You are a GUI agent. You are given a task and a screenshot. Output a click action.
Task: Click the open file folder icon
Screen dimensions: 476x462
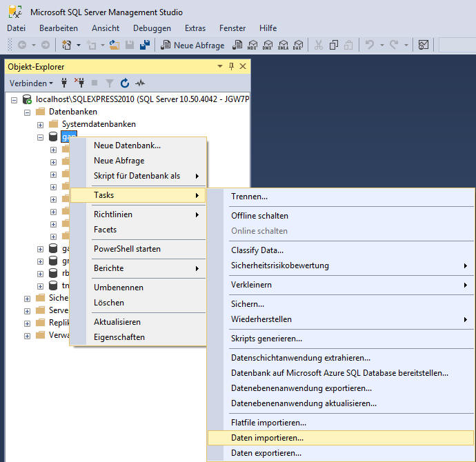[x=114, y=46]
